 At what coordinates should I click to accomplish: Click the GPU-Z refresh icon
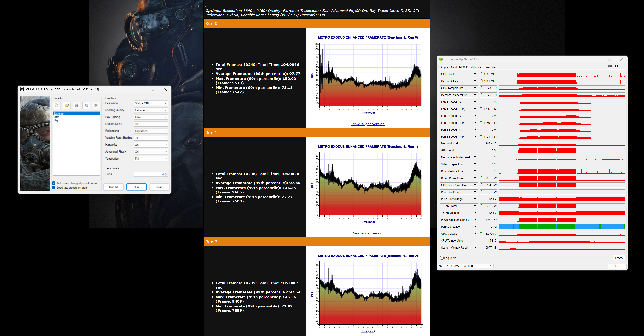coord(616,66)
